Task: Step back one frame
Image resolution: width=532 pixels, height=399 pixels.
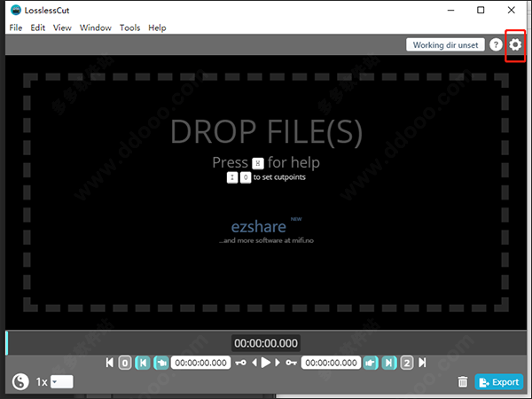Action: coord(254,363)
